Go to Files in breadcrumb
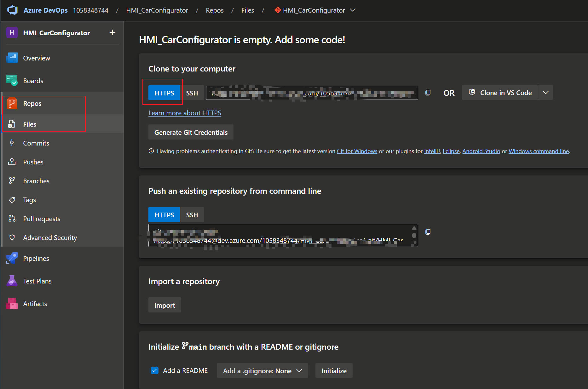This screenshot has height=389, width=588. (248, 10)
